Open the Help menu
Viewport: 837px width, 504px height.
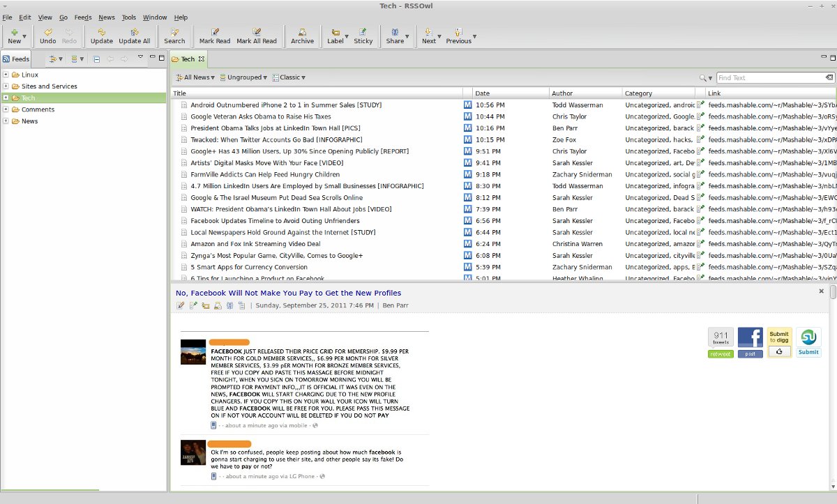click(x=181, y=17)
